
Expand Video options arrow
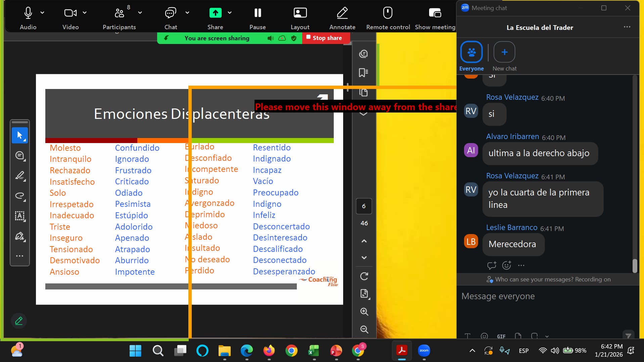[x=85, y=13]
